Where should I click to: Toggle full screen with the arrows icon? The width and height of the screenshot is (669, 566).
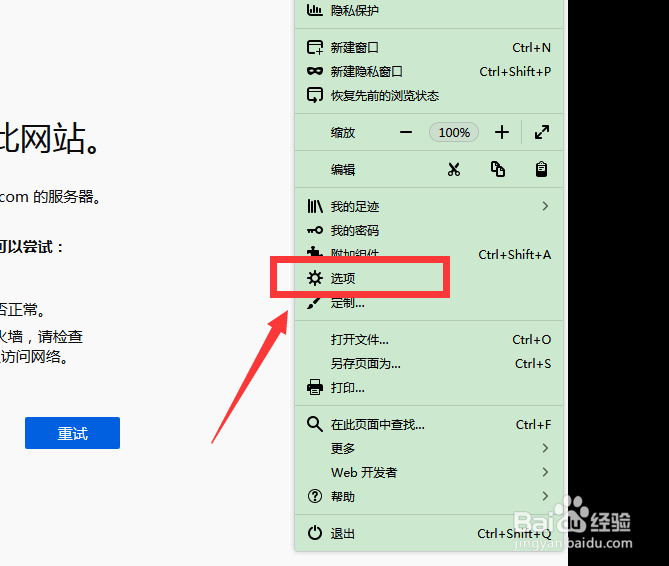542,132
